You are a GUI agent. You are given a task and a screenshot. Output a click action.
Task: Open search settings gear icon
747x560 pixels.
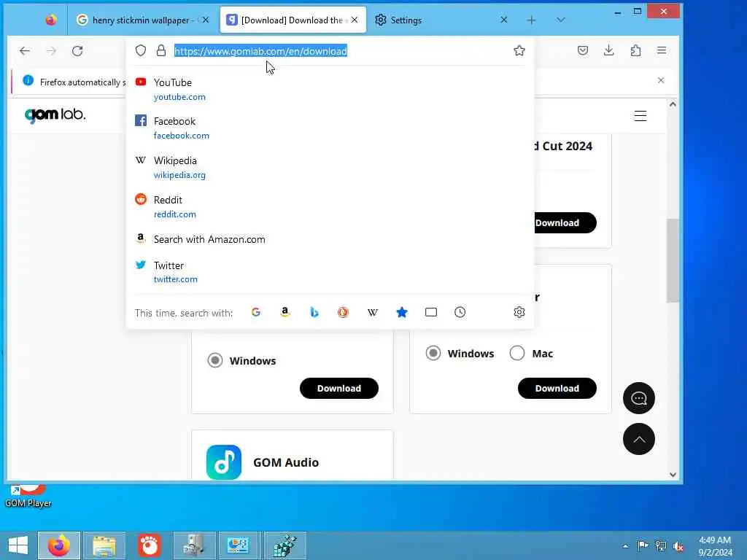click(x=519, y=312)
